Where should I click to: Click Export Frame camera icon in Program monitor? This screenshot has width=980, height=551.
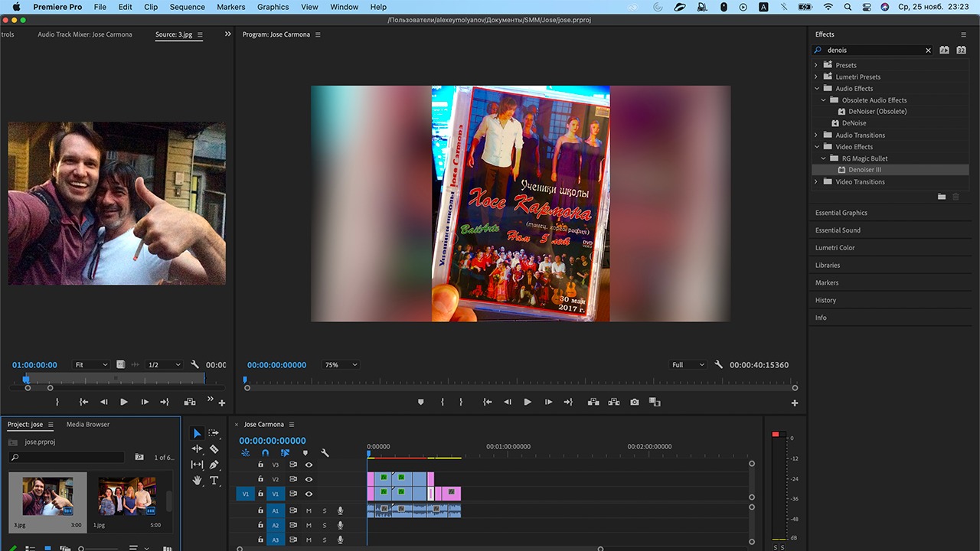634,402
